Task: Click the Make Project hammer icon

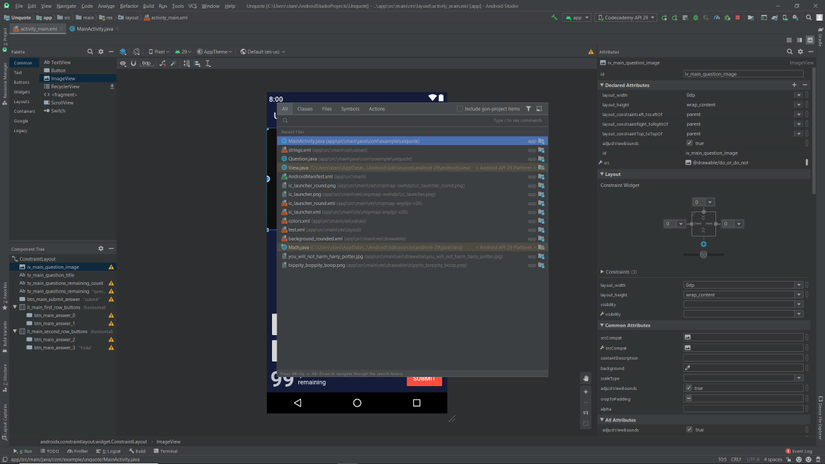Action: [554, 17]
